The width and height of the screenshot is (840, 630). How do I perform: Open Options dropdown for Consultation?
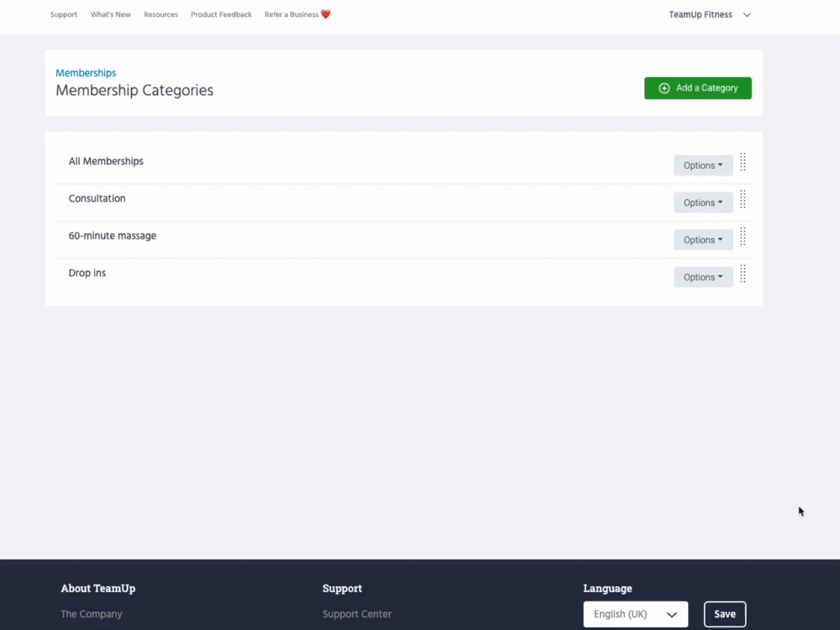703,202
